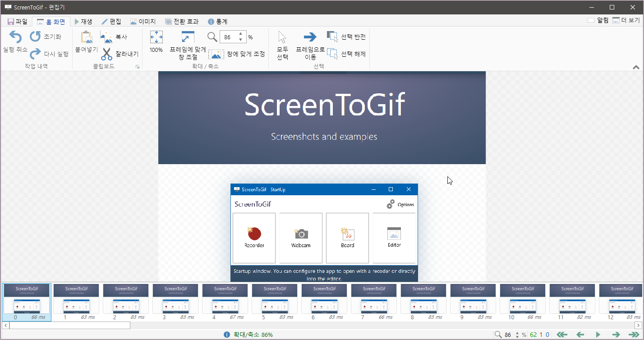The width and height of the screenshot is (644, 340).
Task: Increase status bar zoom up stepper
Action: coord(517,333)
